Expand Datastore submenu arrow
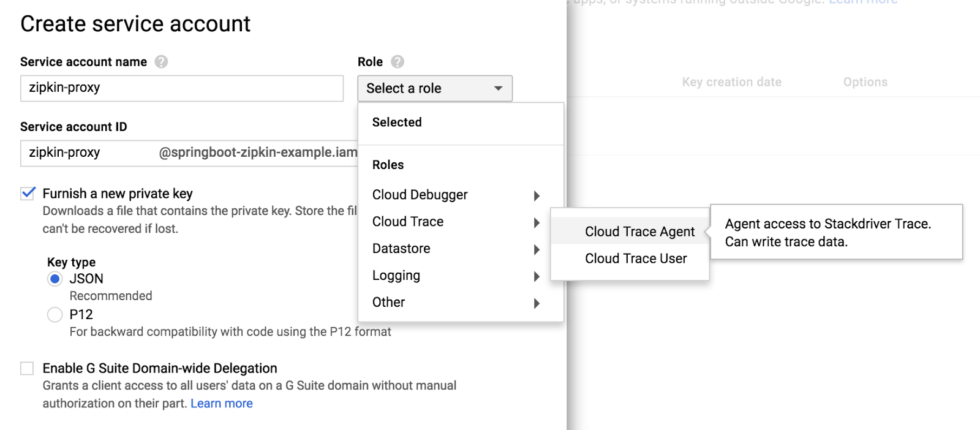 point(537,249)
